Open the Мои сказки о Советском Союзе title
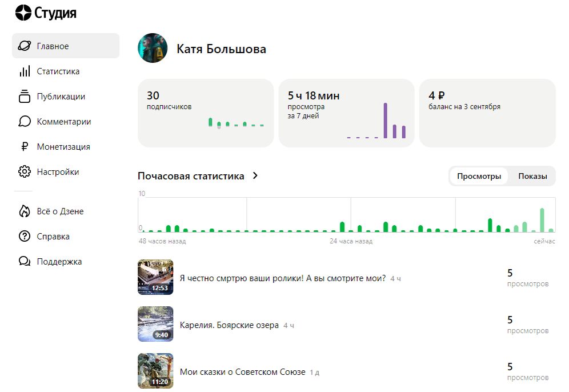 243,371
